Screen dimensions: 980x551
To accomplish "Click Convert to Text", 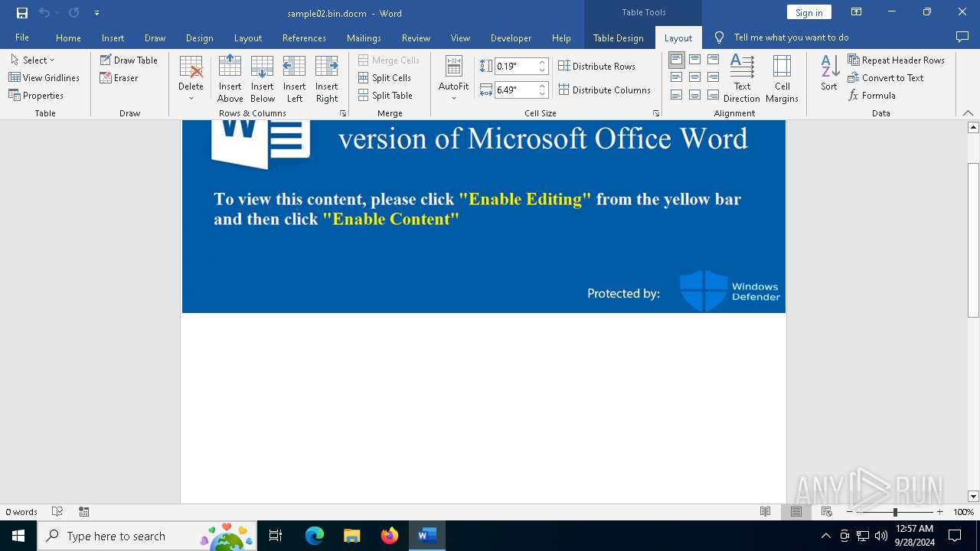I will (x=886, y=77).
